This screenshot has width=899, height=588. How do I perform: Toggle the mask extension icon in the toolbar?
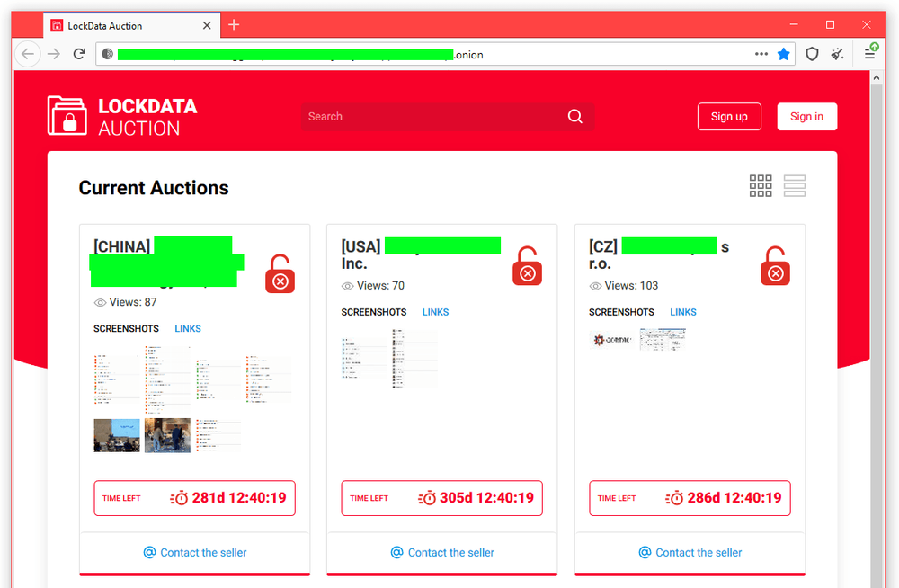coord(837,54)
